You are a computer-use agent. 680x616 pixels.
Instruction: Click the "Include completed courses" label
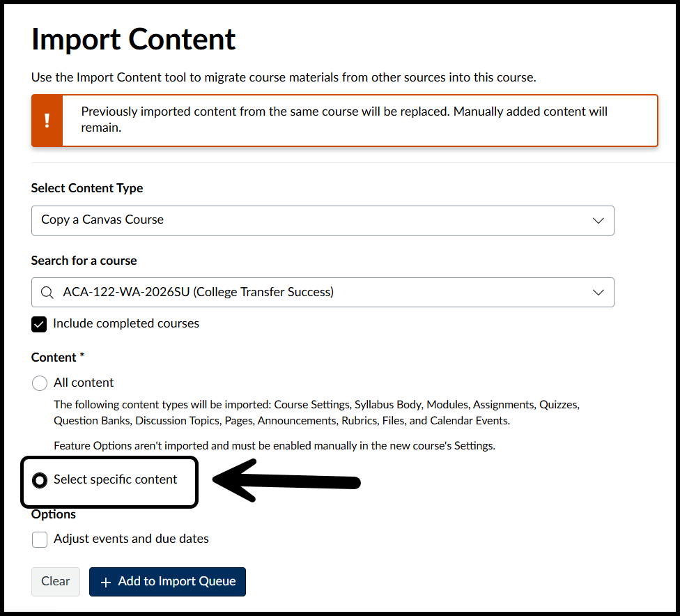pos(125,323)
